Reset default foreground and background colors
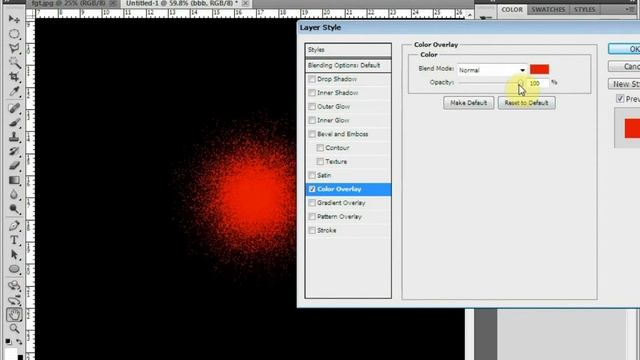Image resolution: width=640 pixels, height=360 pixels. [x=8, y=341]
